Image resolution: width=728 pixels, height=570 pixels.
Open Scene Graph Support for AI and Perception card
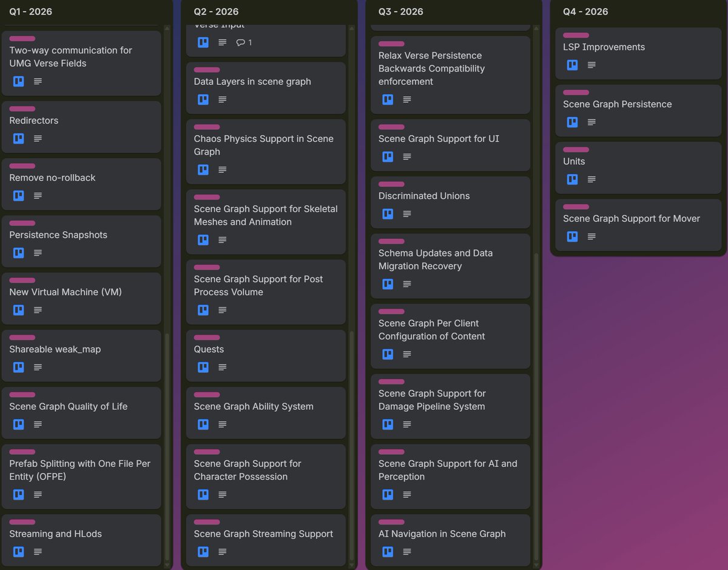pos(450,477)
